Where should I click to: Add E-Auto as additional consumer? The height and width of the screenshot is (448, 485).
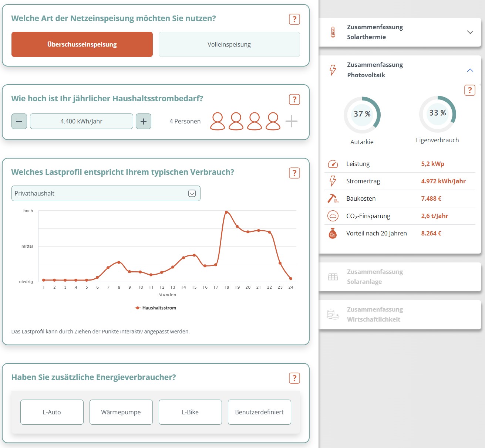click(x=52, y=412)
